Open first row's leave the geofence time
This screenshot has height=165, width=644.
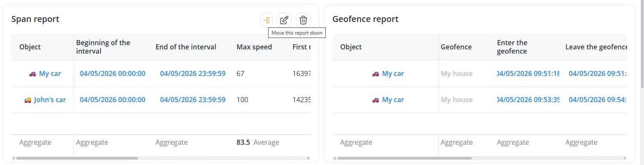598,73
